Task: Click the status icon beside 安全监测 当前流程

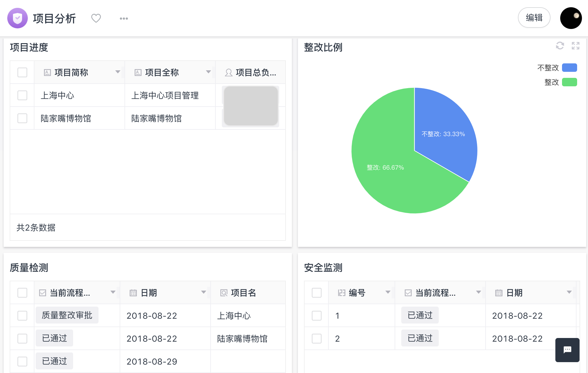Action: 408,293
